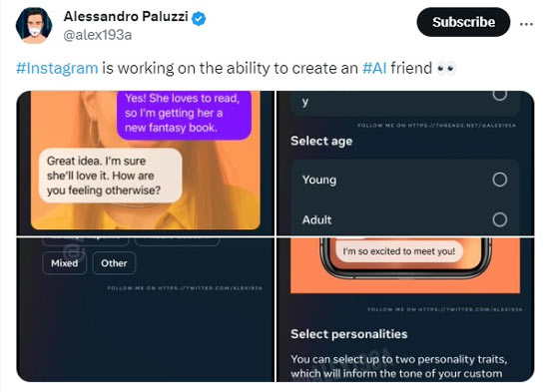Click the Subscribe button
This screenshot has height=392, width=549.
click(x=463, y=22)
